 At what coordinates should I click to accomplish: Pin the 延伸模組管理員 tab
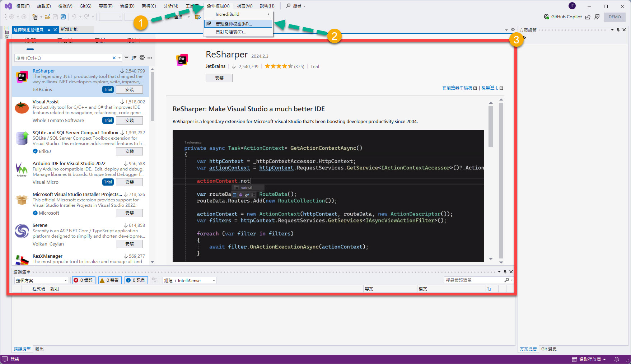49,30
